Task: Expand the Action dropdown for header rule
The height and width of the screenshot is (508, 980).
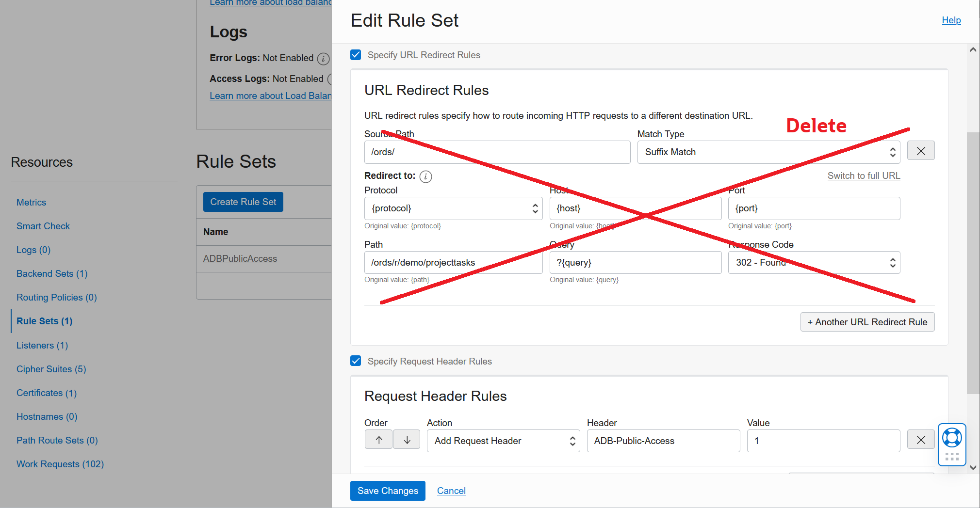Action: pos(503,441)
